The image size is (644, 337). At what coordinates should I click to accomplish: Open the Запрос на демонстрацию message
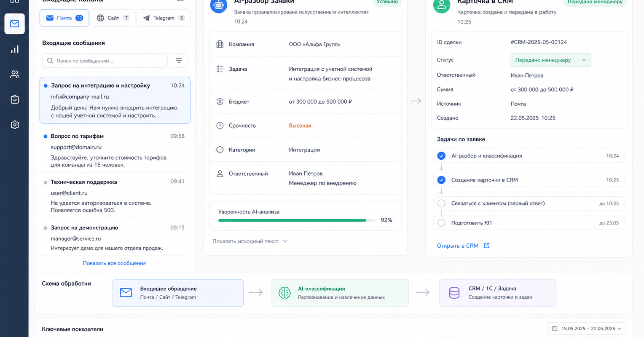(x=115, y=237)
